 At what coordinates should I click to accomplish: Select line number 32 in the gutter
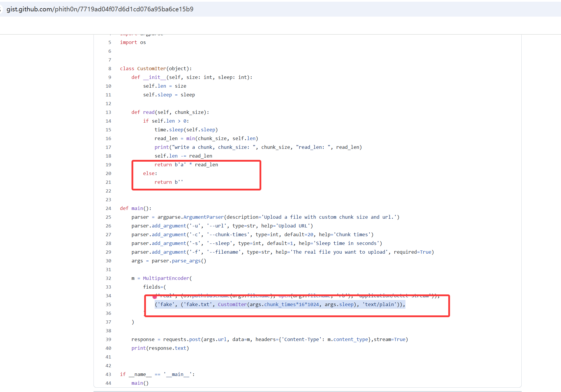coord(108,278)
